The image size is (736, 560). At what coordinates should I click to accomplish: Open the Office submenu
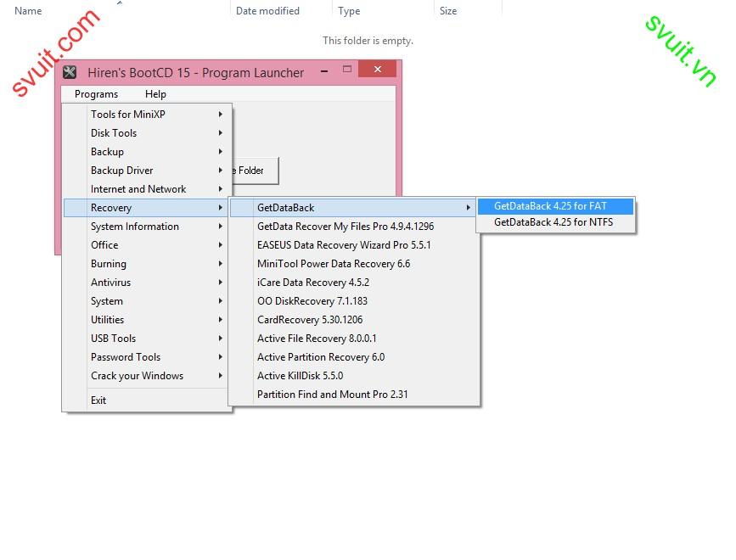tap(147, 245)
